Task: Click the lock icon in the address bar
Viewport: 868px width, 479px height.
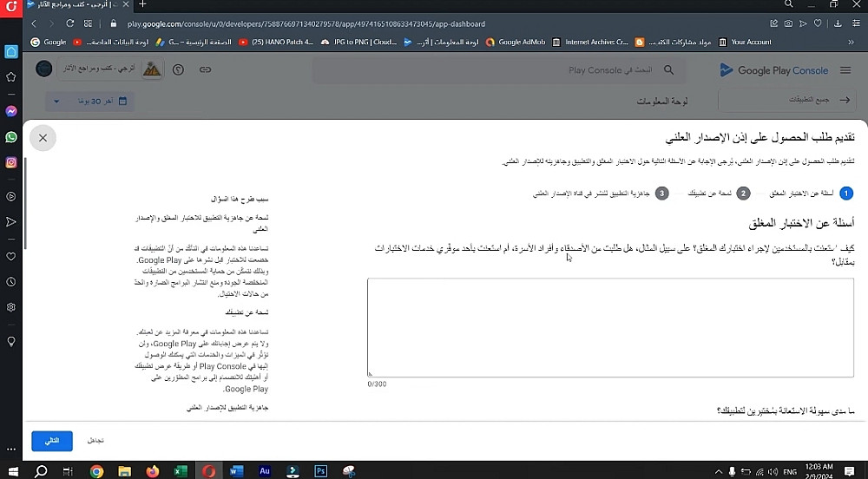Action: 114,23
